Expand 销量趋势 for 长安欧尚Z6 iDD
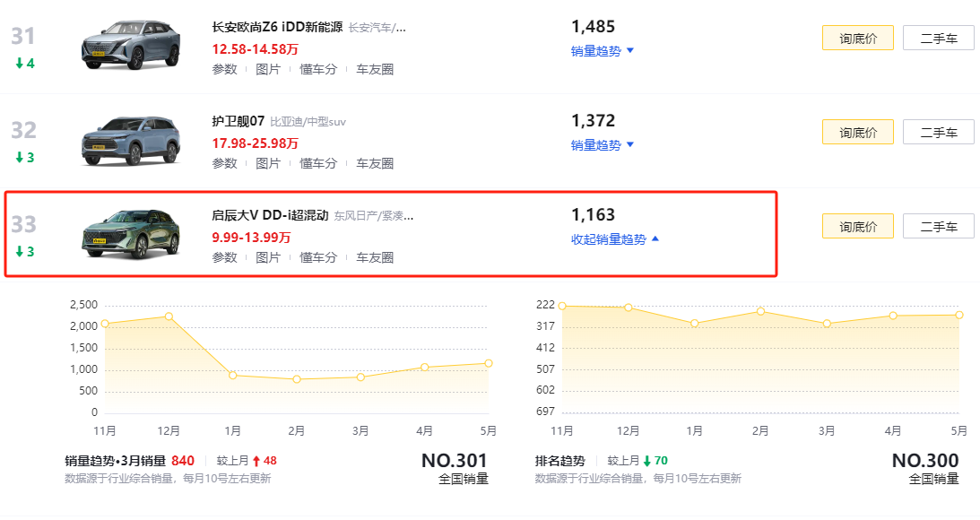Viewport: 980px width, 520px height. click(602, 51)
